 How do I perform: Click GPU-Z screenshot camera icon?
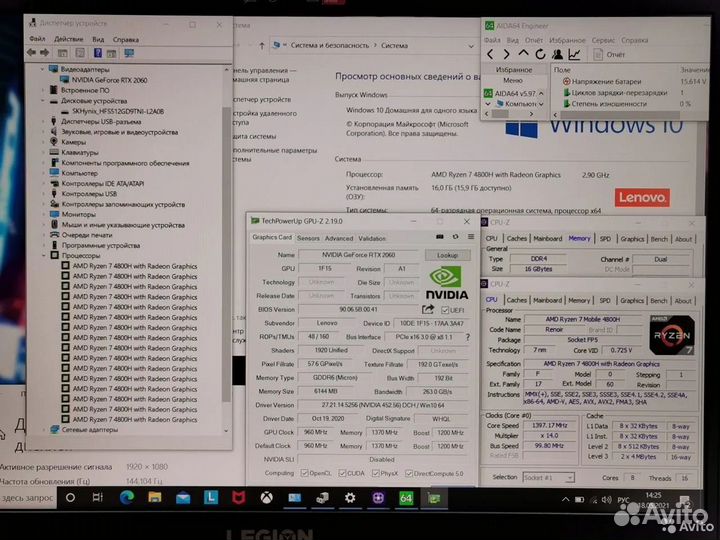pyautogui.click(x=439, y=237)
